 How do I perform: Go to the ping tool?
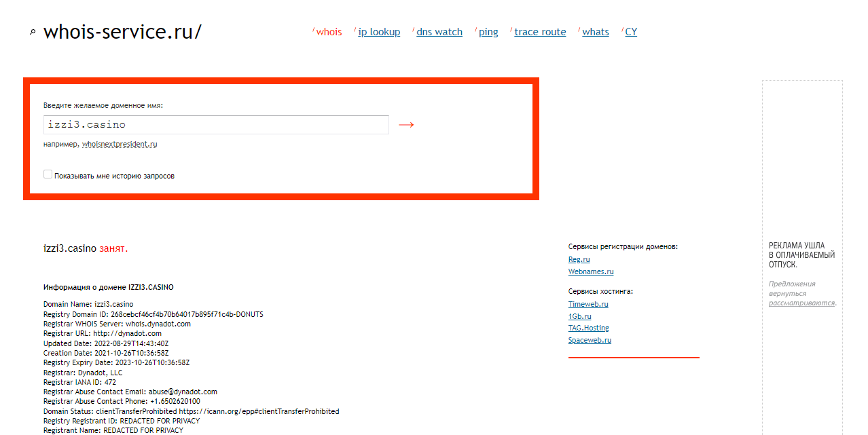tap(488, 32)
